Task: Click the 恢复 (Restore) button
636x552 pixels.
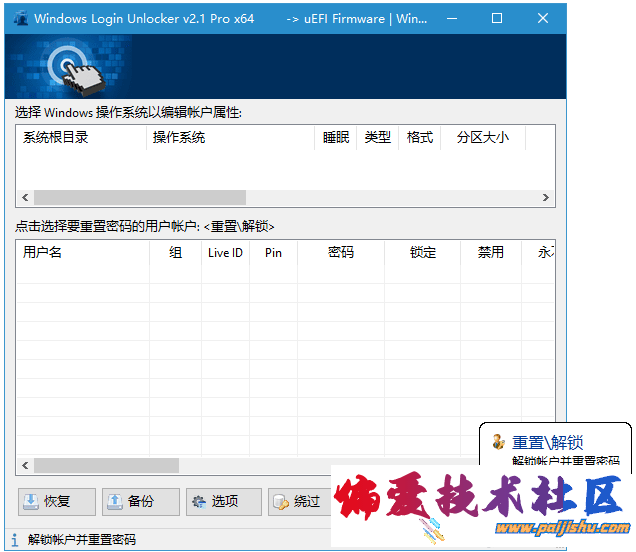Action: pos(57,501)
